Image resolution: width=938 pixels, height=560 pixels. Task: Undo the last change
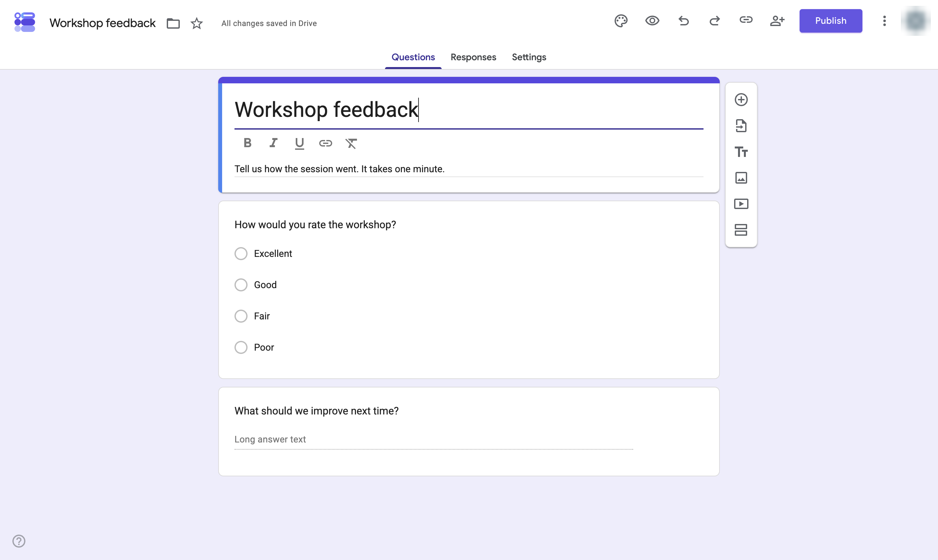[x=684, y=21]
